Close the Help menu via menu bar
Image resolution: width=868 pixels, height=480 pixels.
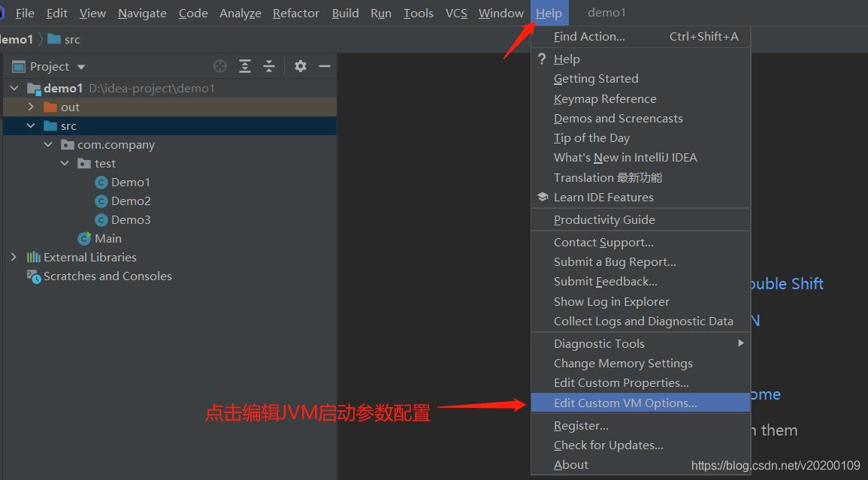[x=549, y=13]
